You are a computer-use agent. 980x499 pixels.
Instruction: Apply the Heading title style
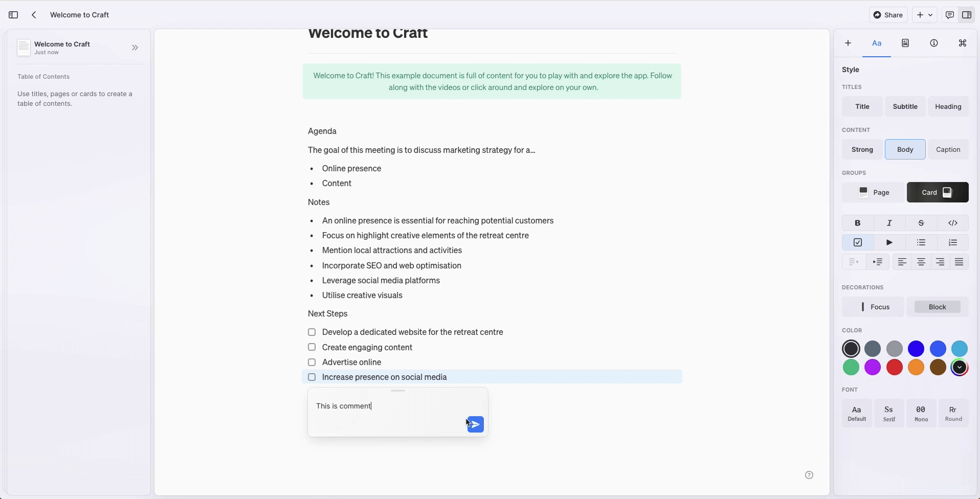coord(948,106)
